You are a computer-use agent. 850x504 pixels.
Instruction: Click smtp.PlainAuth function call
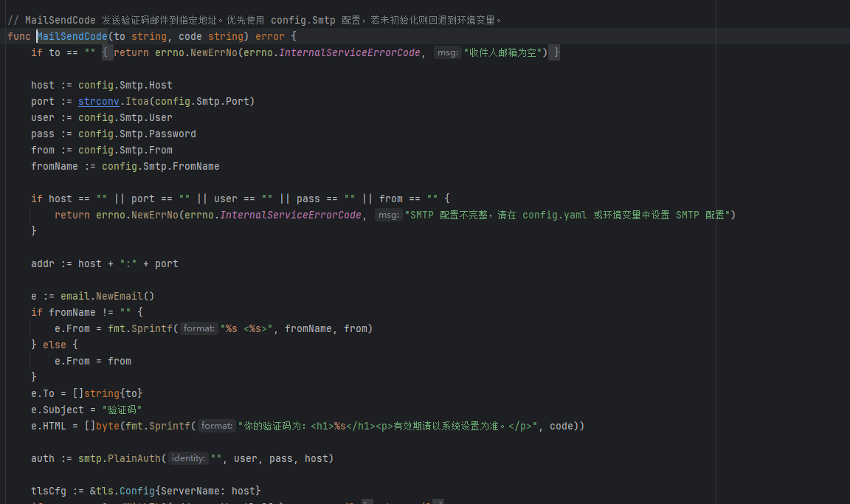coord(120,458)
